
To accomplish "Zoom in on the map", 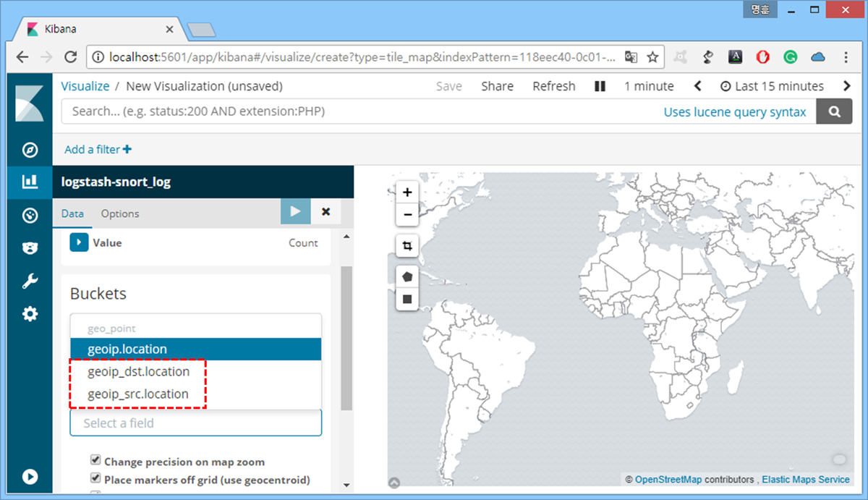I will tap(407, 192).
